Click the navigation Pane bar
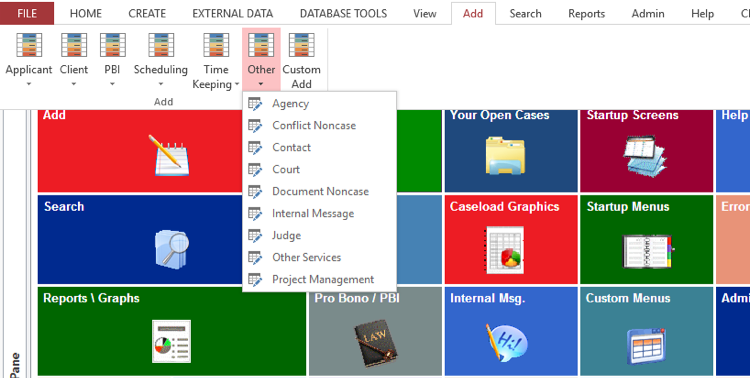 pyautogui.click(x=16, y=244)
